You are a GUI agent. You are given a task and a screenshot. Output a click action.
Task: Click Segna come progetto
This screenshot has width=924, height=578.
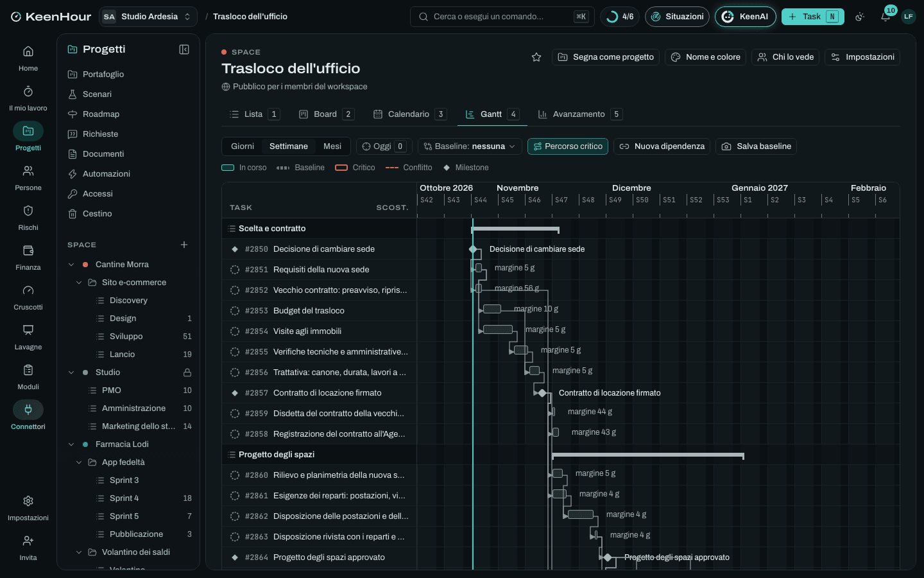606,57
